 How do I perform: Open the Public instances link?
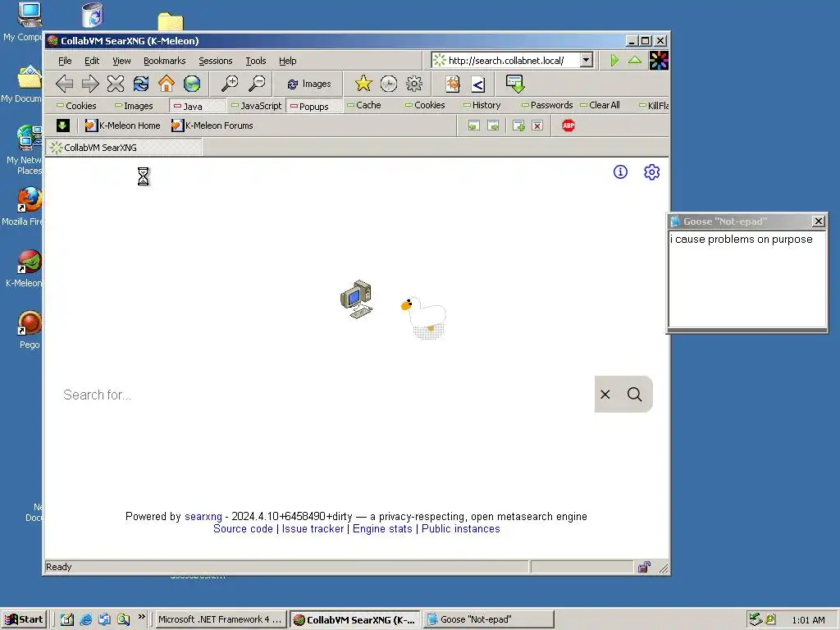click(461, 529)
